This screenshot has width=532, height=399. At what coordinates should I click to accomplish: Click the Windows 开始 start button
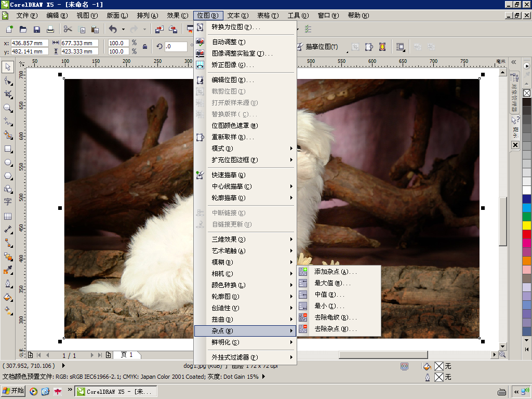tap(14, 391)
